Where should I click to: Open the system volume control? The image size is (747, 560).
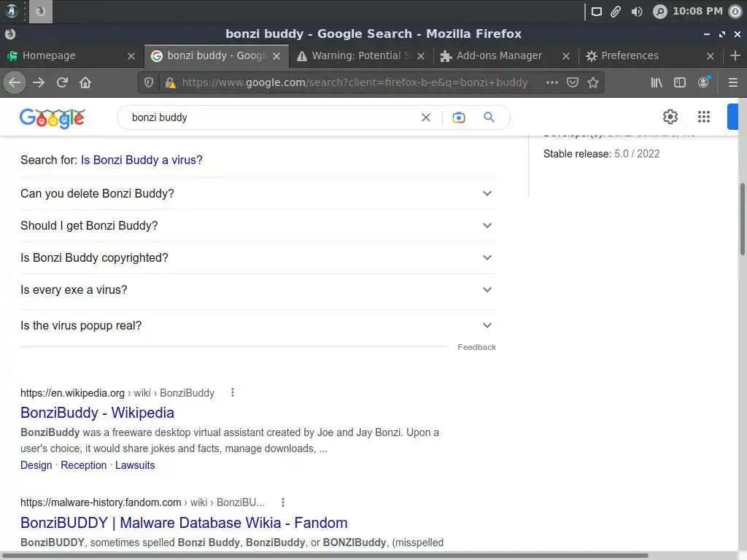click(637, 12)
